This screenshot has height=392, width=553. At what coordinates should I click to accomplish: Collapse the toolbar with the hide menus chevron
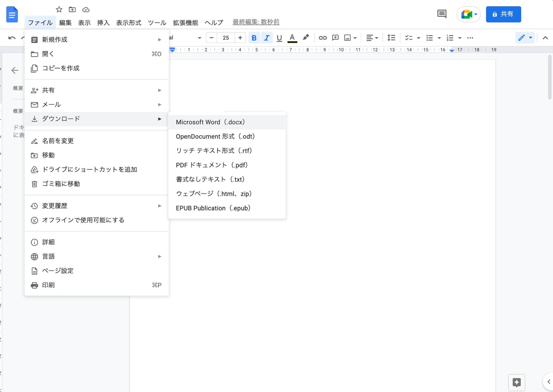545,38
